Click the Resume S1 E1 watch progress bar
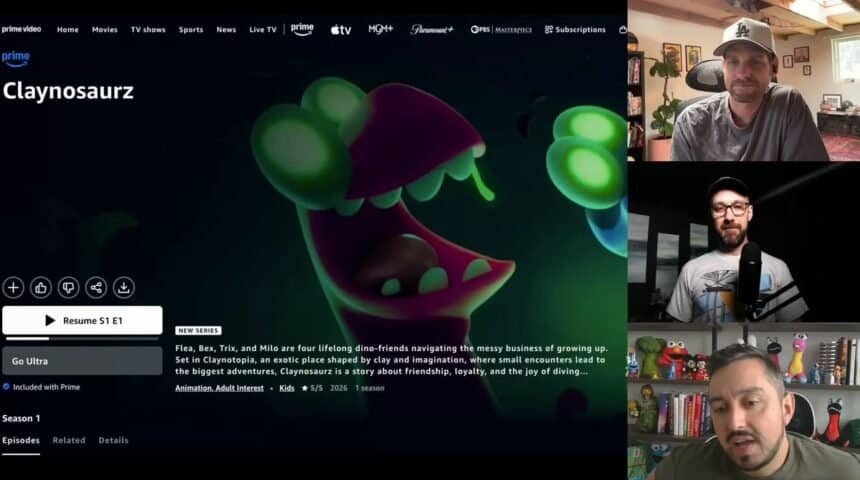Image resolution: width=860 pixels, height=480 pixels. tap(82, 338)
